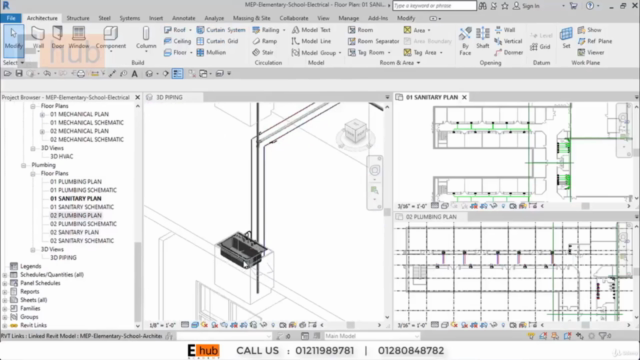Select the Shaft opening tool
Screen dimensions: 640x360
[482, 38]
